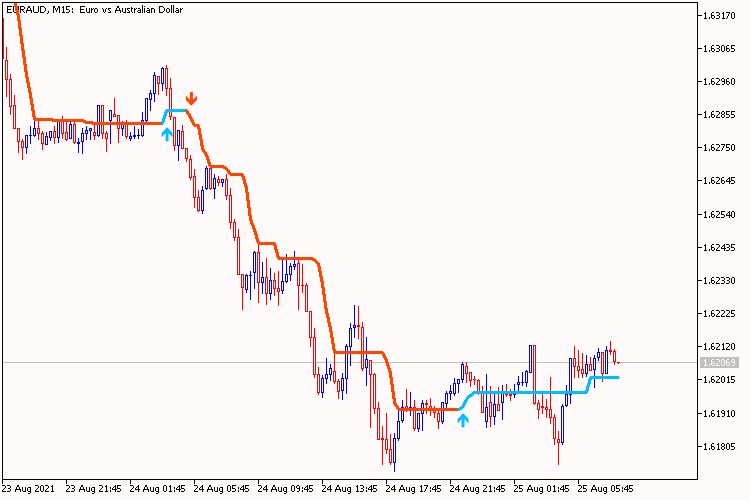This screenshot has height=500, width=750.
Task: Click price scale label 1.61910
Action: [719, 413]
